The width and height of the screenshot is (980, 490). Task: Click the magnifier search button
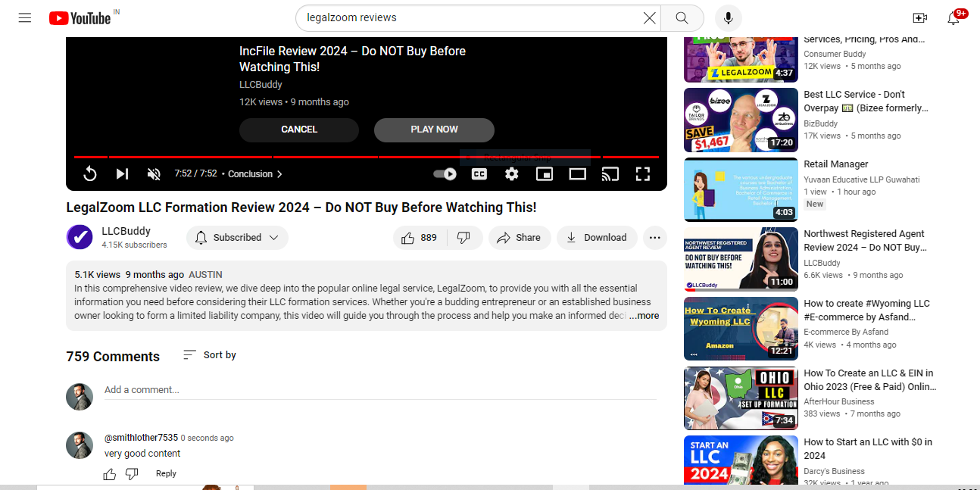(x=682, y=18)
